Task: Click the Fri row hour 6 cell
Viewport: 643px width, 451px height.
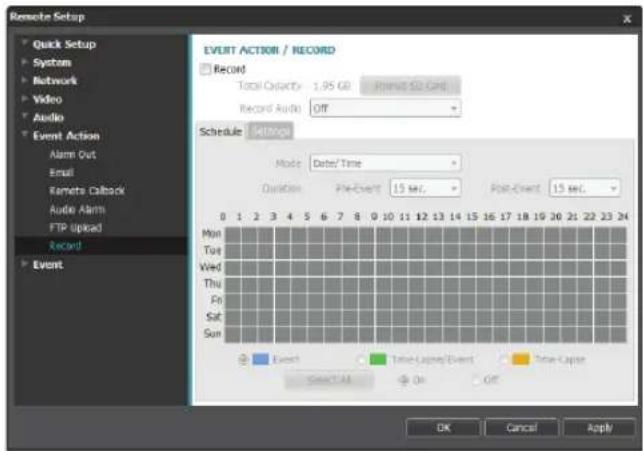Action: [333, 301]
